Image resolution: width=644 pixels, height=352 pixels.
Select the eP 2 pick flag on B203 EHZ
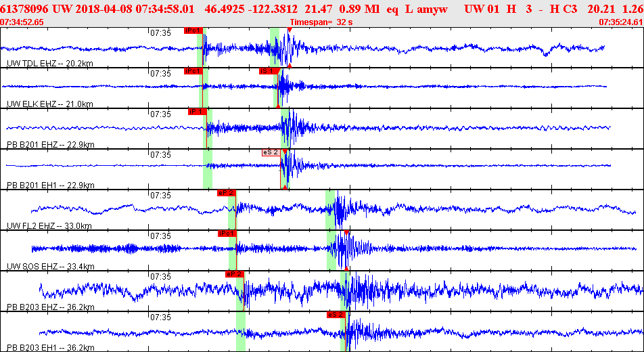pyautogui.click(x=235, y=274)
